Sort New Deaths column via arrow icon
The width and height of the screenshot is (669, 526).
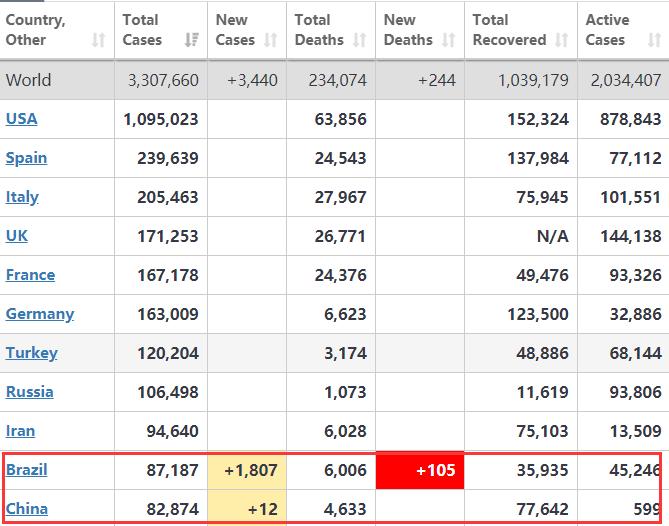[x=449, y=40]
